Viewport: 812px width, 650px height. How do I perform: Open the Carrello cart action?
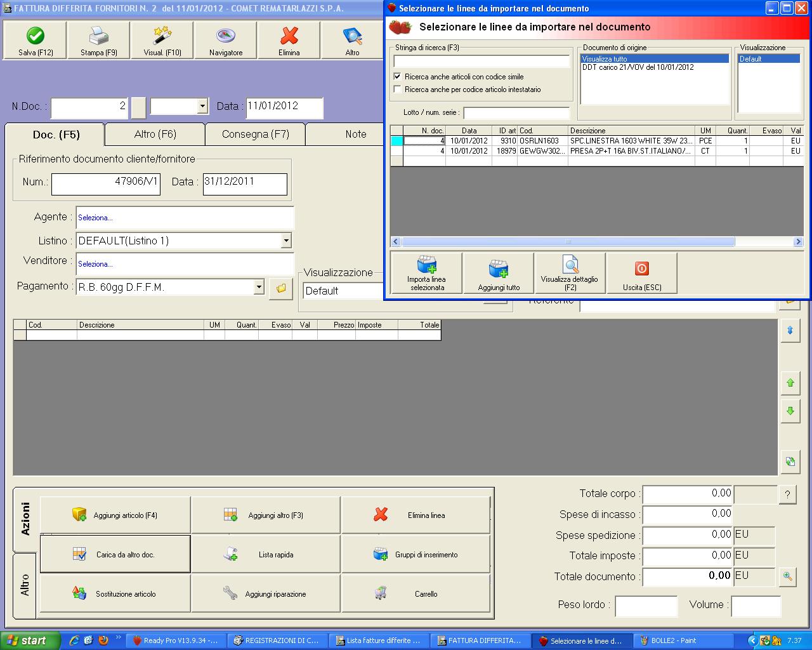(x=416, y=594)
